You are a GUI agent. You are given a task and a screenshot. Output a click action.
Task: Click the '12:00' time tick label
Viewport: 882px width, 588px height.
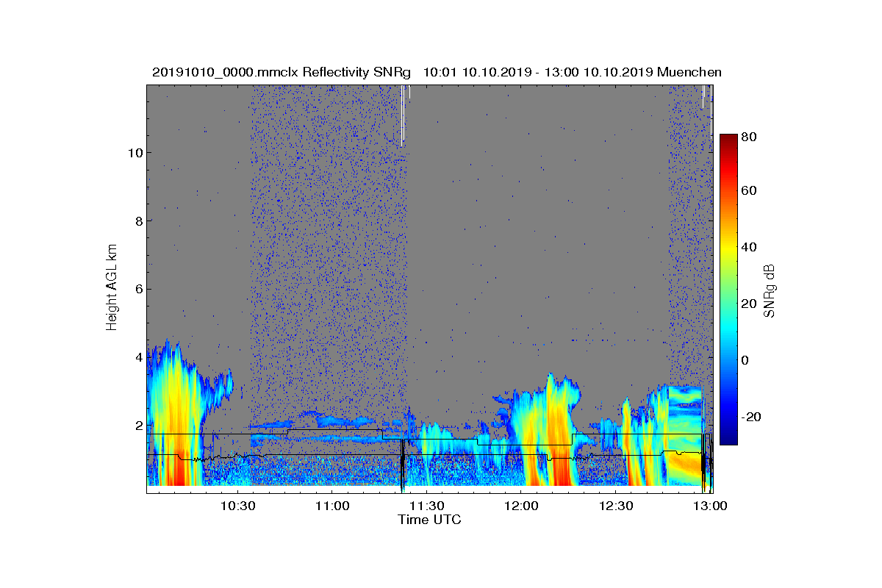coord(521,506)
